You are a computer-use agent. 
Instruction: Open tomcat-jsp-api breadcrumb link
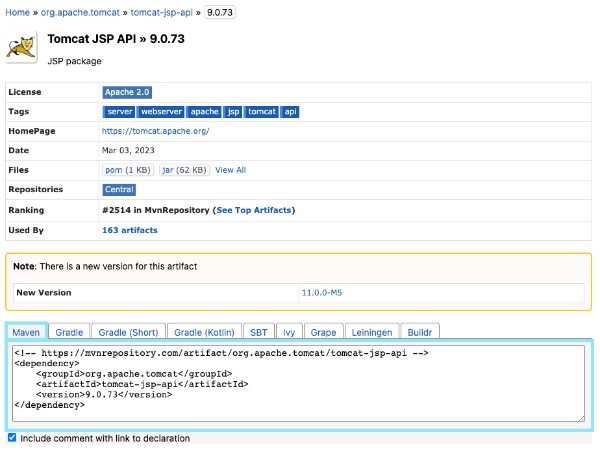point(161,13)
